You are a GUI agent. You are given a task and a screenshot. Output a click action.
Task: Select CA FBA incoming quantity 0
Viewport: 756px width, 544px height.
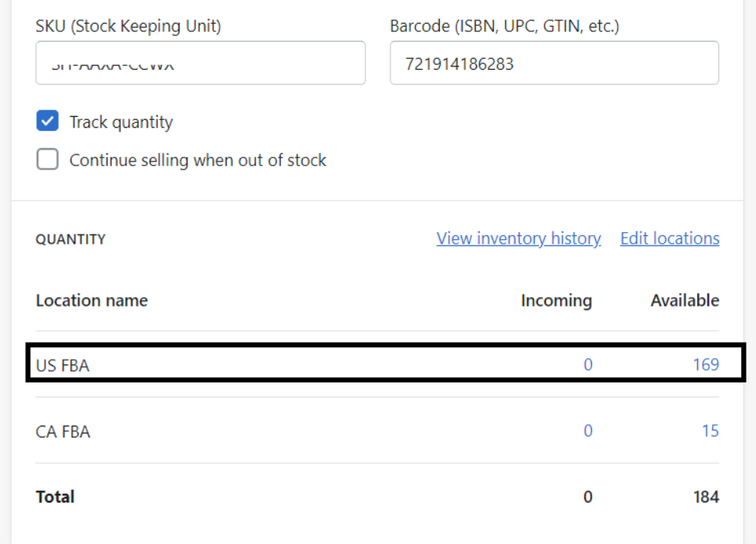(x=588, y=431)
